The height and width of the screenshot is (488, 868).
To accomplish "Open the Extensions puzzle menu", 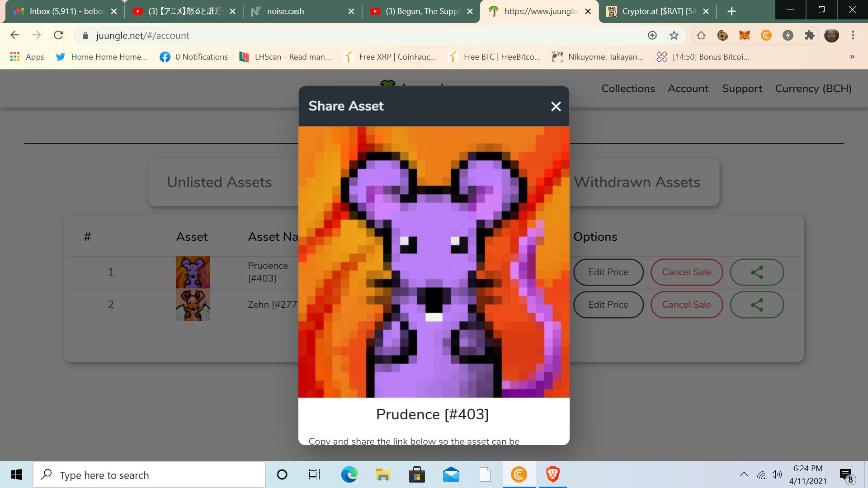I will point(810,35).
